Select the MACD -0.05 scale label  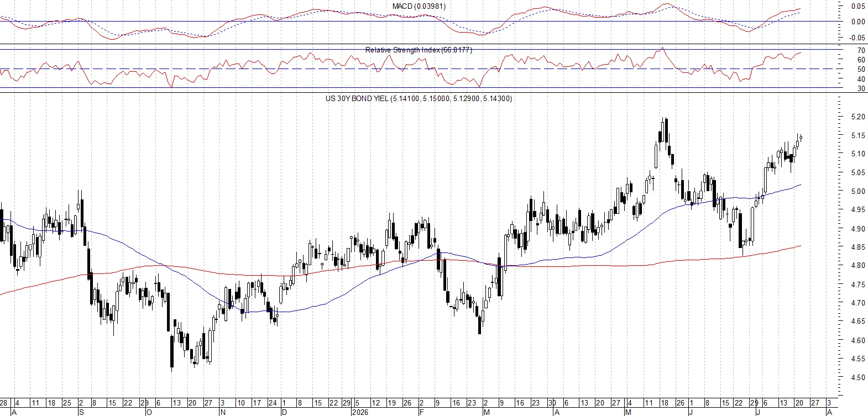click(x=857, y=38)
